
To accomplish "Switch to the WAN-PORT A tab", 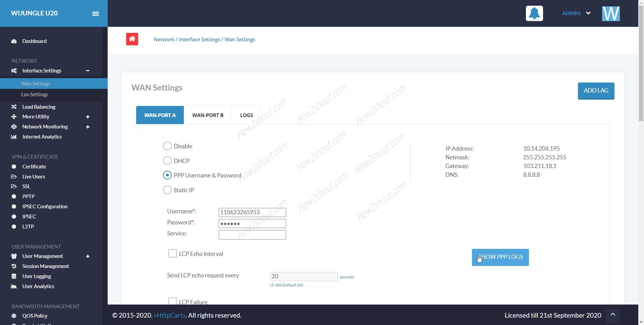I will coord(160,115).
